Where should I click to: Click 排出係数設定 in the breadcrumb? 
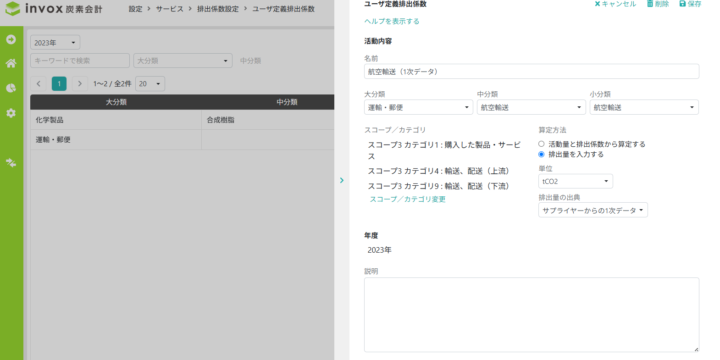click(x=218, y=9)
